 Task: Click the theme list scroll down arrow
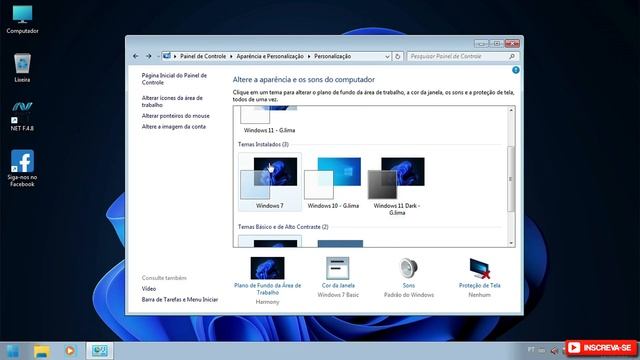coord(511,243)
